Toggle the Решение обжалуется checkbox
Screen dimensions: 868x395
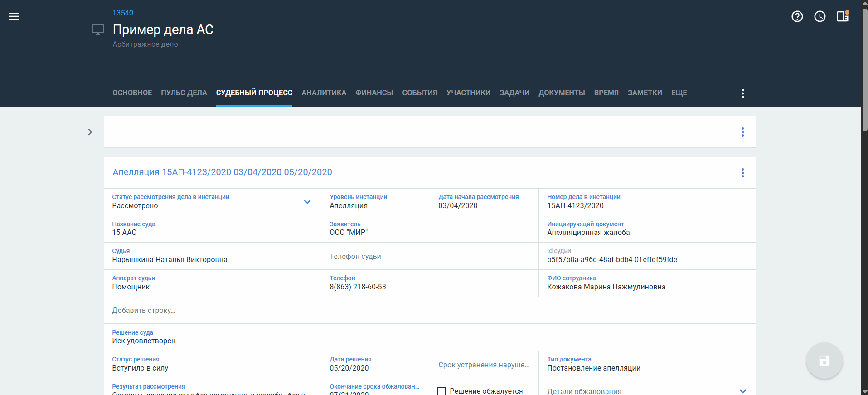point(441,391)
